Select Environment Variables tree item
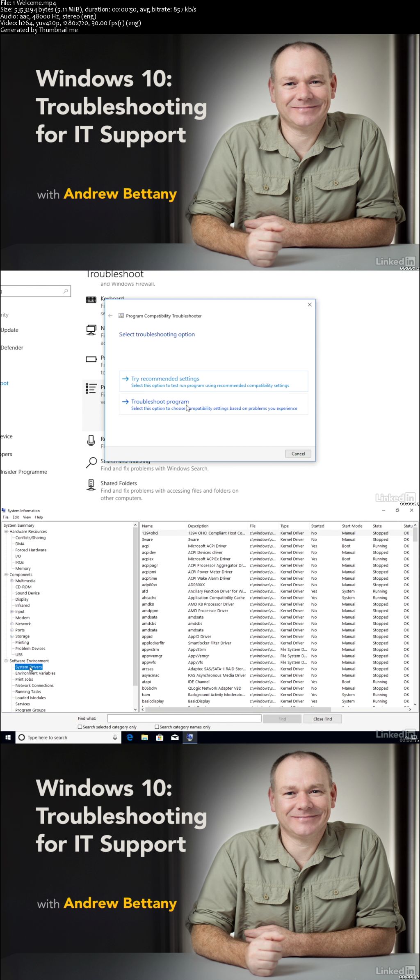This screenshot has width=420, height=980. coord(35,673)
